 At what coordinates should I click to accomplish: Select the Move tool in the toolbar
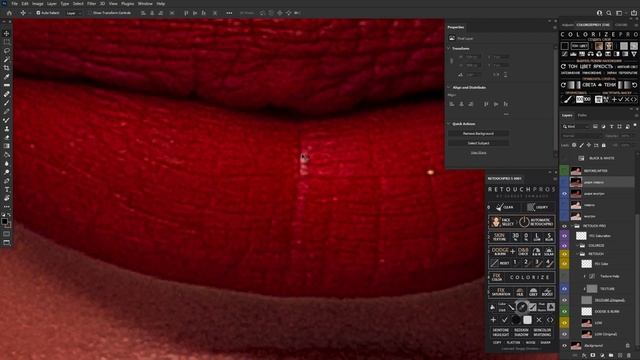pyautogui.click(x=7, y=33)
